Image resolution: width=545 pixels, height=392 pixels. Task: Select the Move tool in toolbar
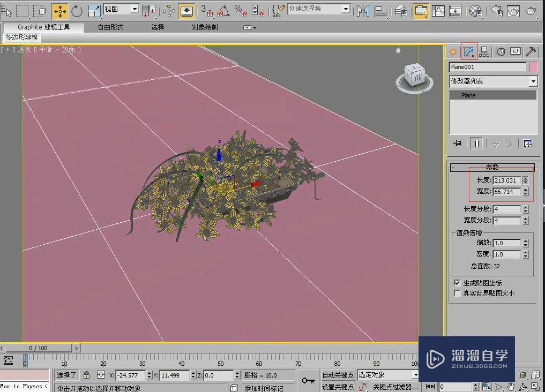coord(60,11)
